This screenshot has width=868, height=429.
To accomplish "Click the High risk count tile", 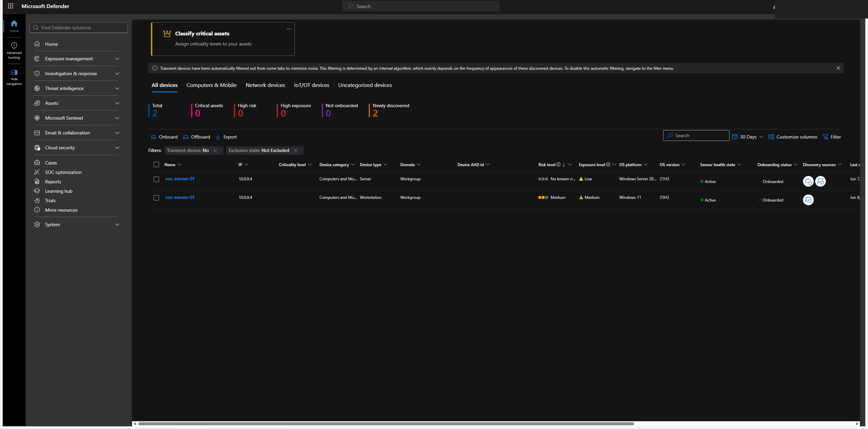I will coord(246,110).
